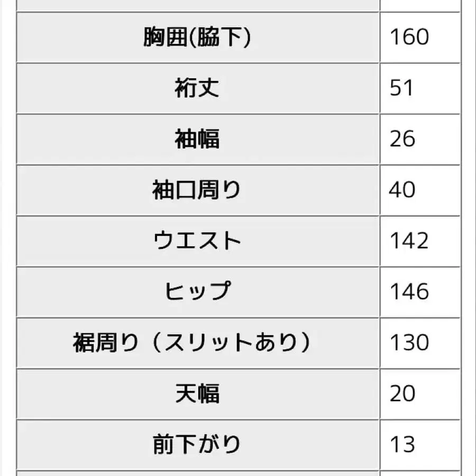Select the 130 hem circumference value
Viewport: 476px width, 476px height.
click(x=409, y=343)
